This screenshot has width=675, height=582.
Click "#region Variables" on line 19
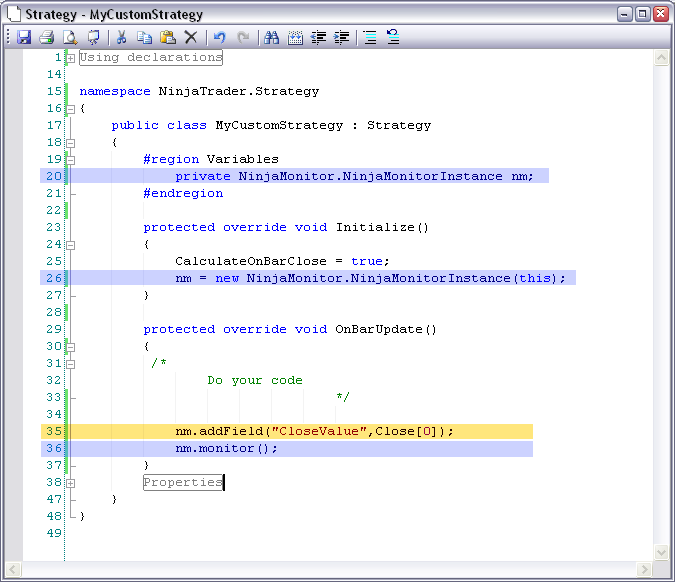click(x=211, y=160)
